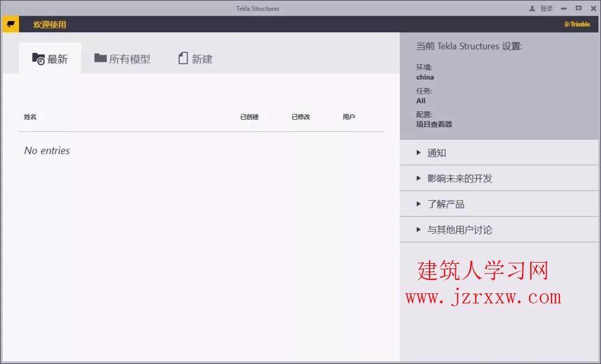Expand the 与其他用户讨论 section

pyautogui.click(x=499, y=229)
